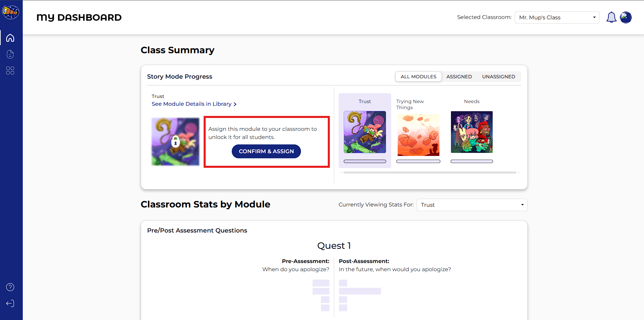
Task: Open the four-circles modules sidebar icon
Action: [10, 71]
